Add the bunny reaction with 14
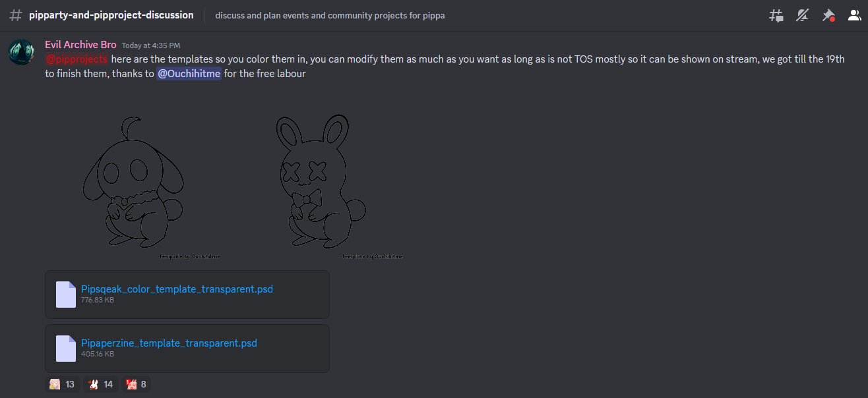The width and height of the screenshot is (868, 398). (101, 384)
